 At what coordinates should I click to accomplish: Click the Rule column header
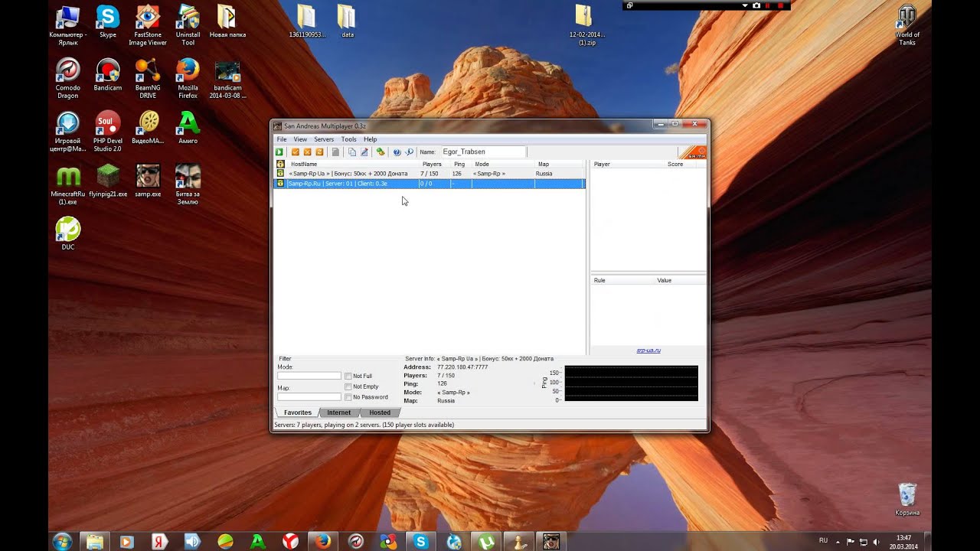[622, 280]
